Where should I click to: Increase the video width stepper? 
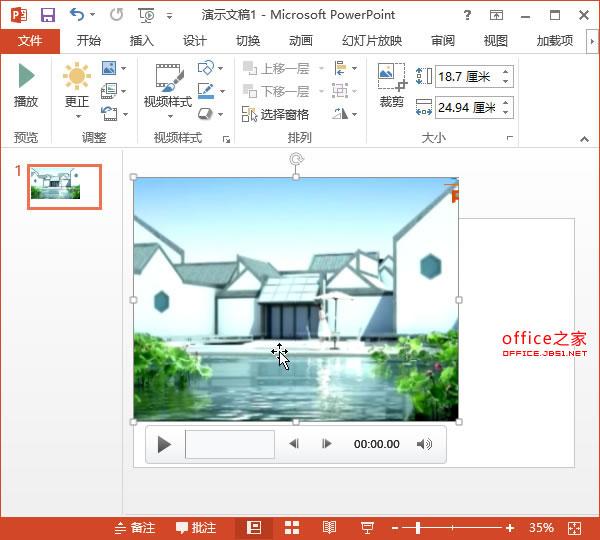pyautogui.click(x=506, y=103)
